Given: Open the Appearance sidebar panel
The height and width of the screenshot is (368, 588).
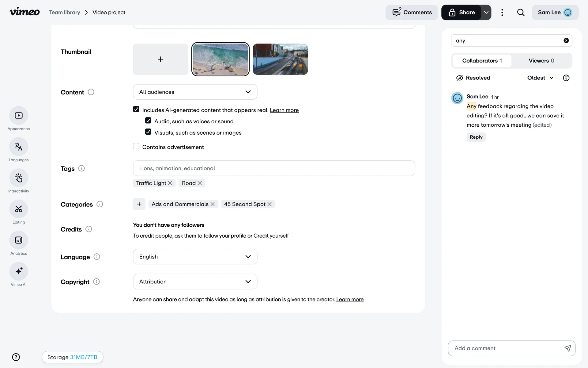Looking at the screenshot, I should click(19, 116).
